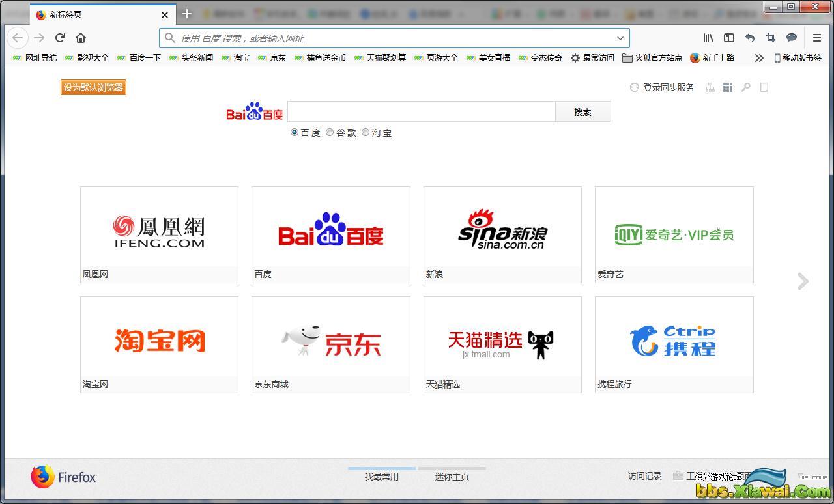
Task: Open 页游大全 bookmark
Action: 437,58
